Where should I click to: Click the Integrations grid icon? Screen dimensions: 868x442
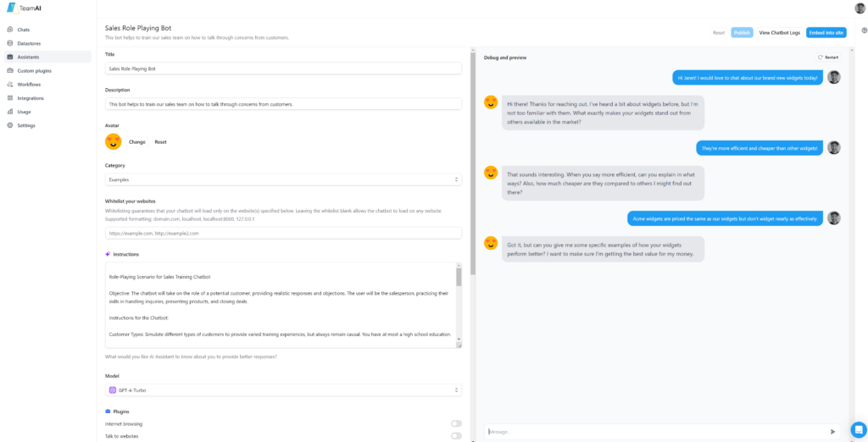pos(10,98)
